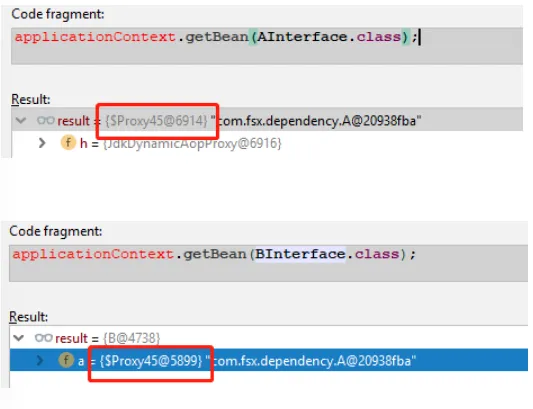Expand the a $Proxy45@5899 field
Screen dimensions: 533x409
tap(40, 360)
